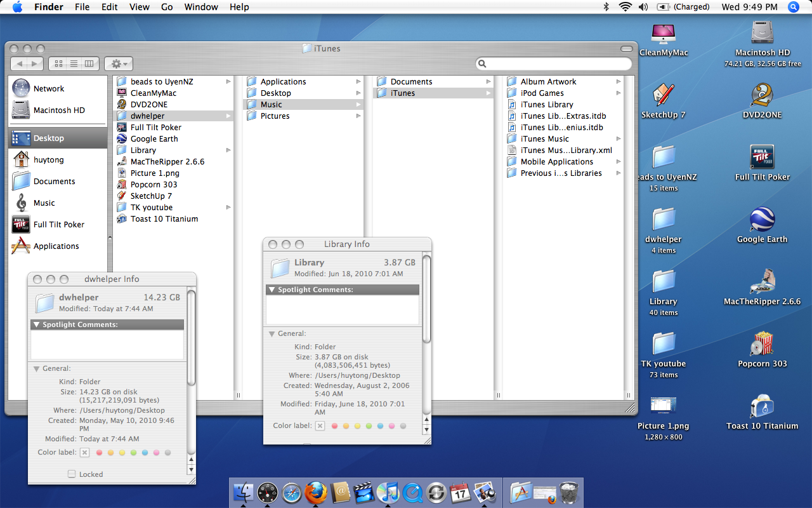Toggle the Locked checkbox in dwhelper Info

point(72,474)
